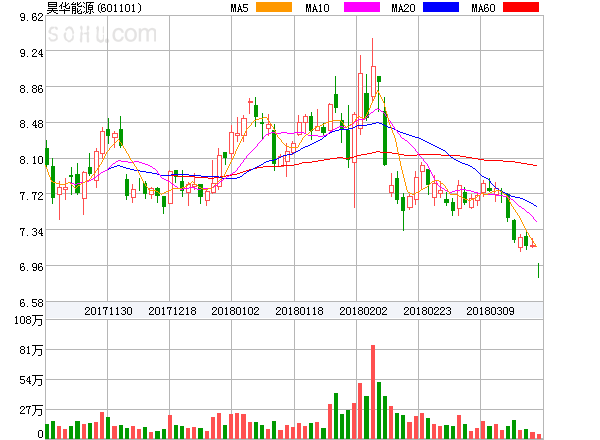
Task: Click the tallest red volume bar
Action: 373,392
